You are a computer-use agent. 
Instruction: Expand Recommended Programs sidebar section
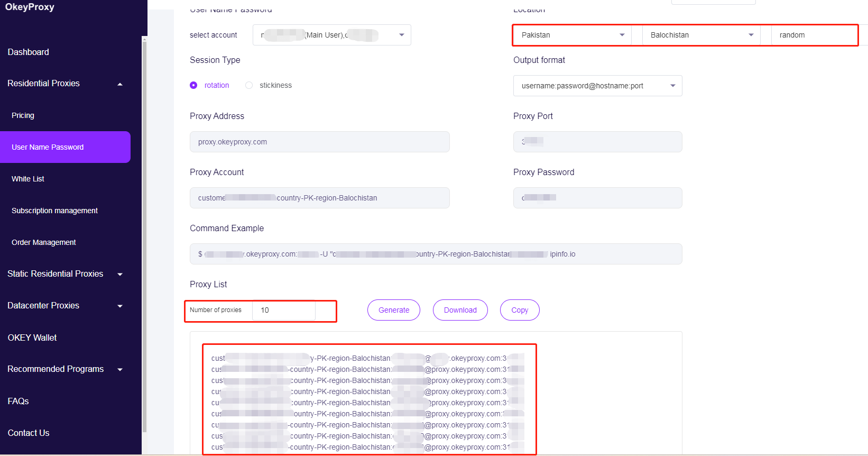pos(119,369)
